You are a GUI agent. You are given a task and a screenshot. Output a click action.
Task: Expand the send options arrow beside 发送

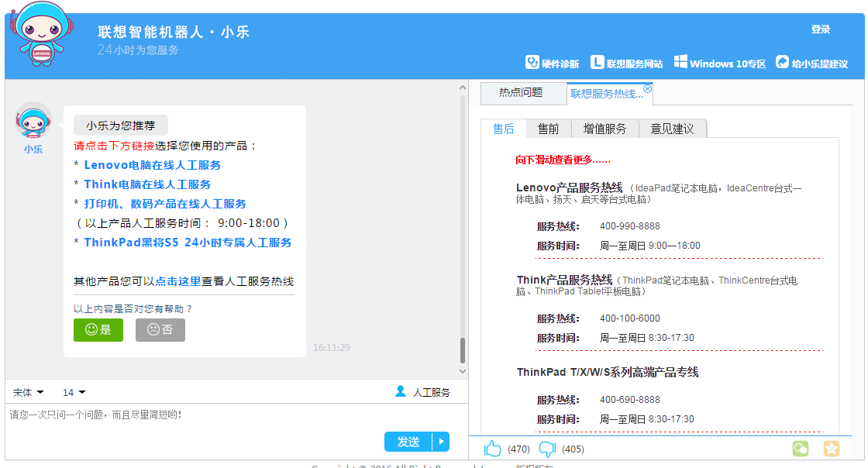tap(441, 442)
